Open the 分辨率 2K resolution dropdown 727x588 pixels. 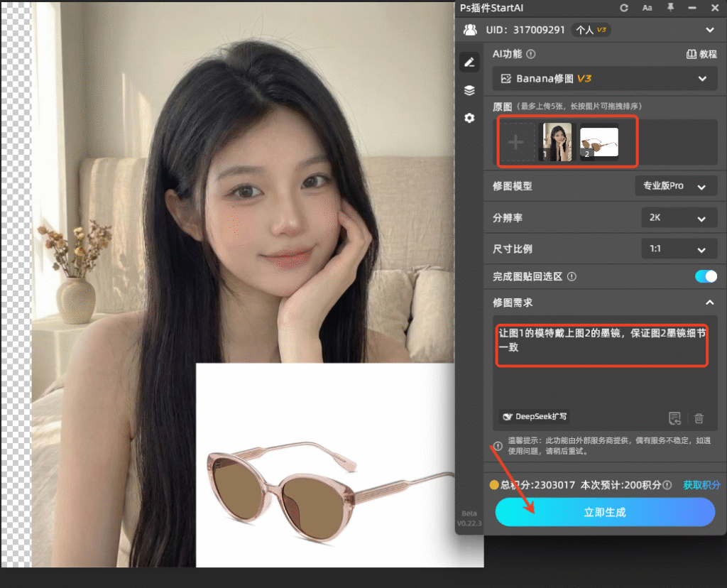679,217
